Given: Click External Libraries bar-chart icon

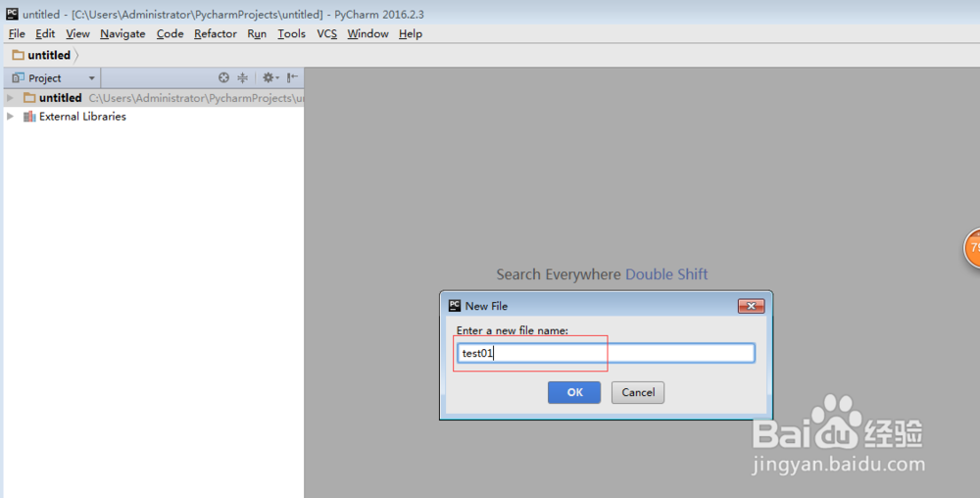Looking at the screenshot, I should click(29, 117).
